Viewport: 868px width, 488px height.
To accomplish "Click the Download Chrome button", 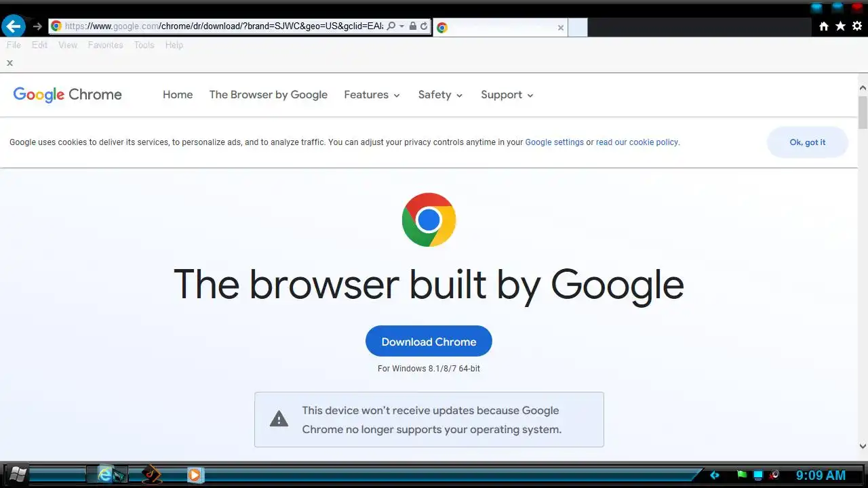I will tap(429, 341).
